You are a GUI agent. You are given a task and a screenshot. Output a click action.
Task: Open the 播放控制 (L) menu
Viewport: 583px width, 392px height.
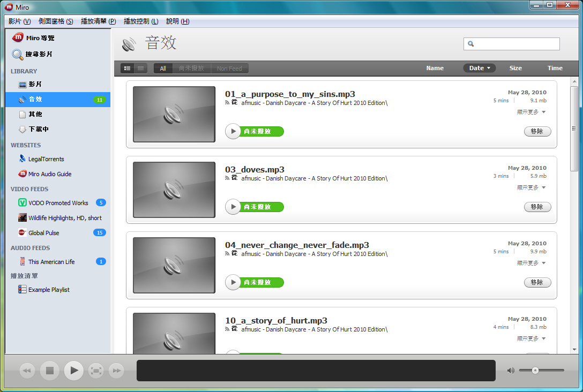141,21
